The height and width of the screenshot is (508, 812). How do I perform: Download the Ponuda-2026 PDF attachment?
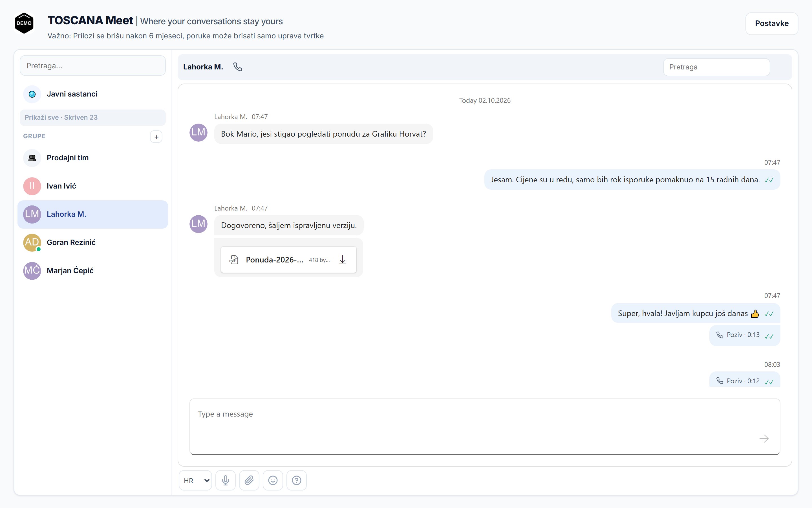(x=343, y=260)
